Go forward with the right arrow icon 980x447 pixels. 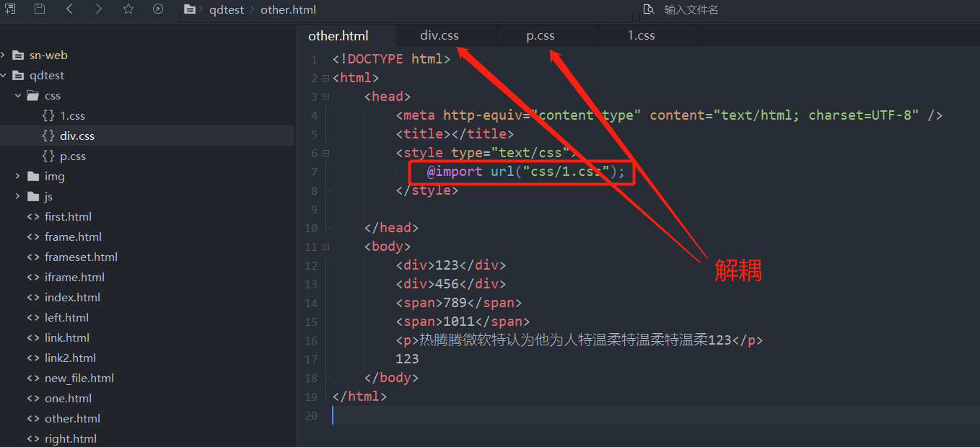point(99,9)
